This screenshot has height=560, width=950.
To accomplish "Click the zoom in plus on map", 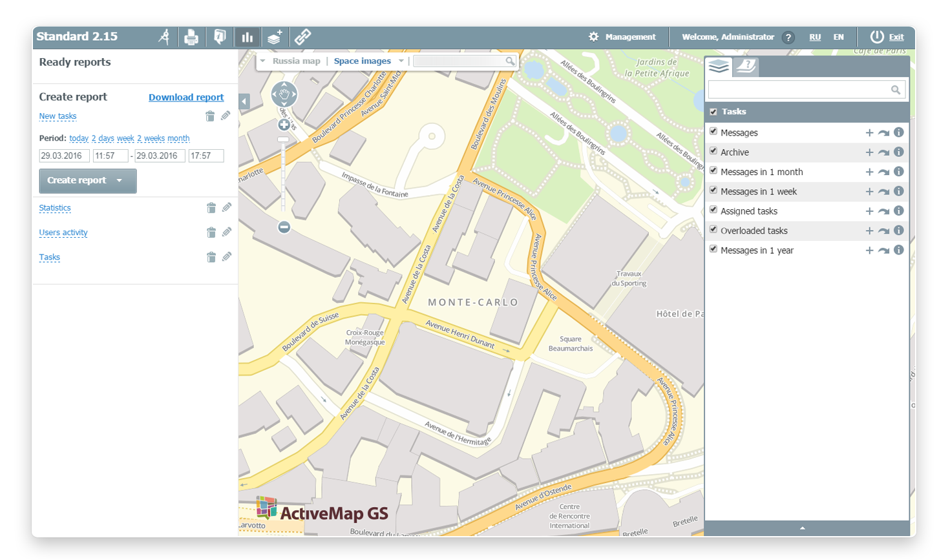I will pos(284,125).
